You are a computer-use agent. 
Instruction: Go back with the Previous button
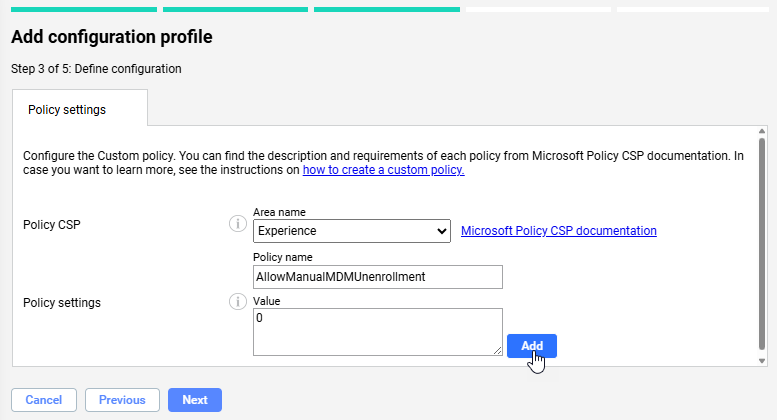coord(122,400)
